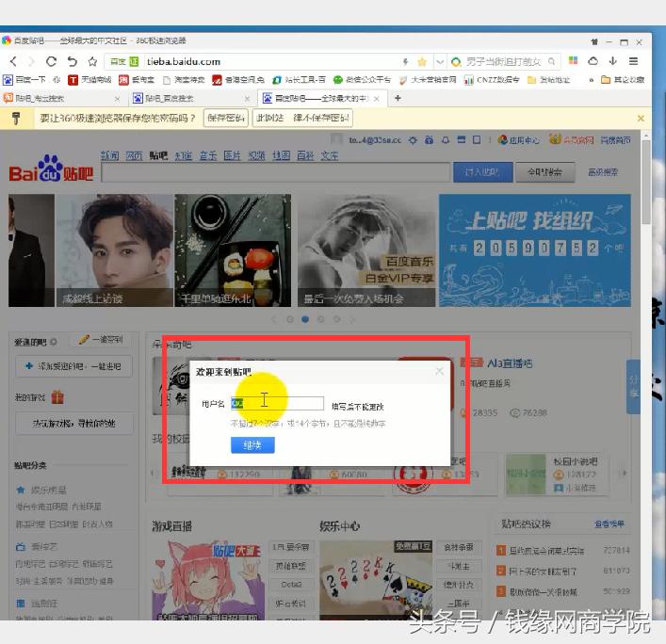Open the 文库 navigation link
Image resolution: width=666 pixels, height=644 pixels.
[330, 155]
